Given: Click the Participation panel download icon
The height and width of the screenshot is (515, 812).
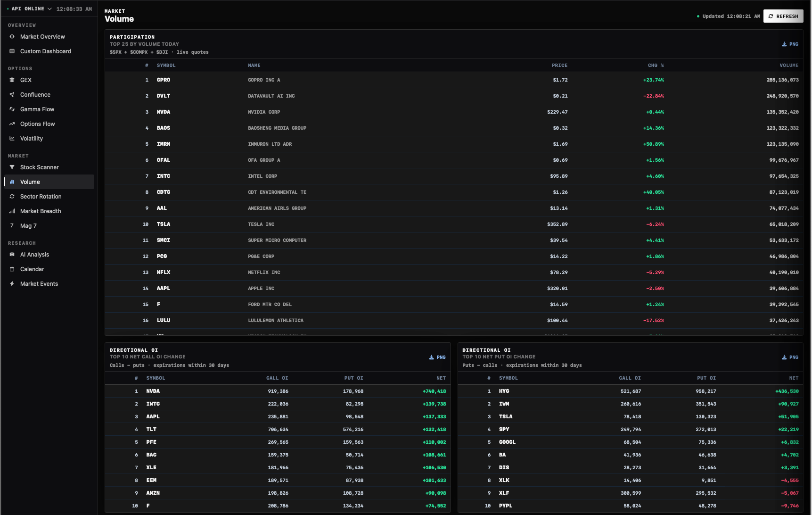Looking at the screenshot, I should tap(784, 44).
